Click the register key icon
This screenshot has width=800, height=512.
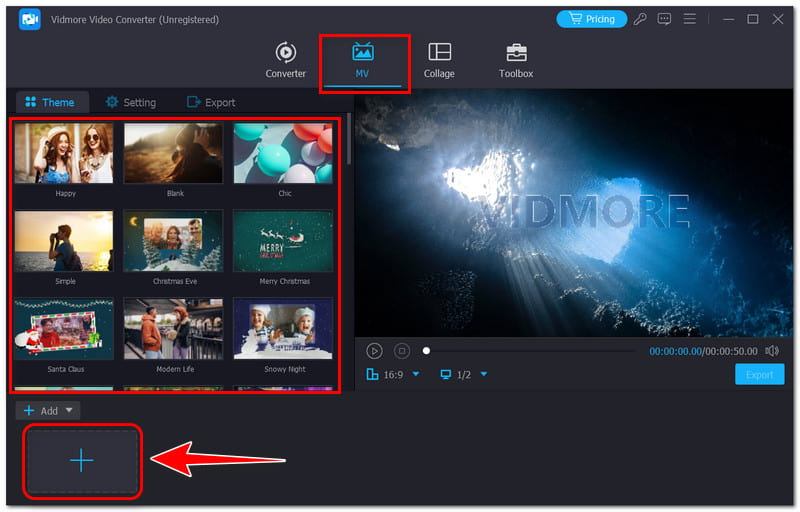640,19
